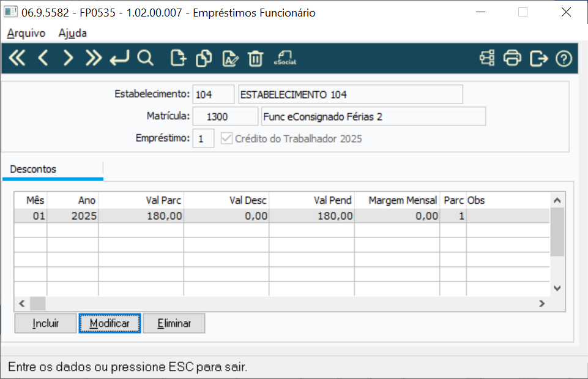Viewport: 588px width, 379px height.
Task: Open the Ajuda menu
Action: coord(72,33)
